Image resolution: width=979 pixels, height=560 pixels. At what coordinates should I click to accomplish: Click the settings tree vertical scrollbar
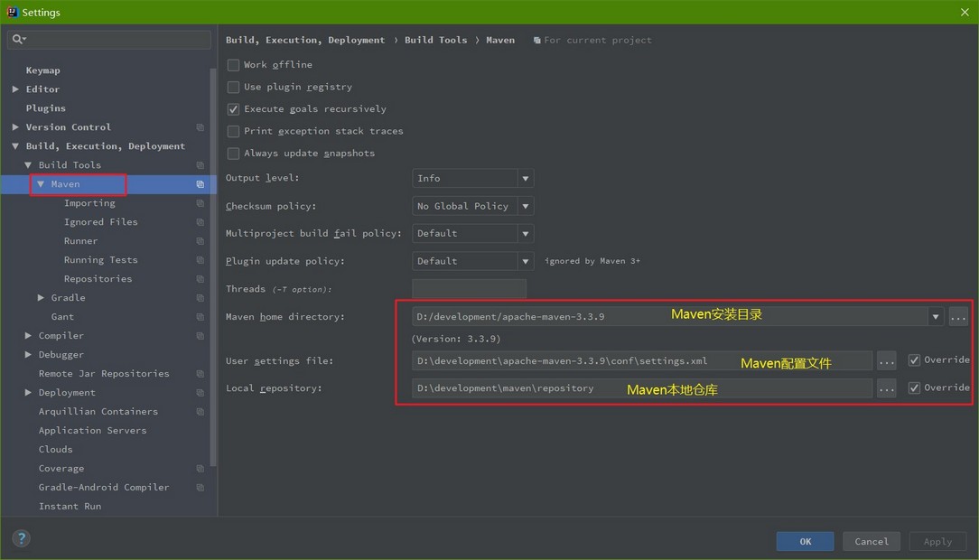point(213,267)
